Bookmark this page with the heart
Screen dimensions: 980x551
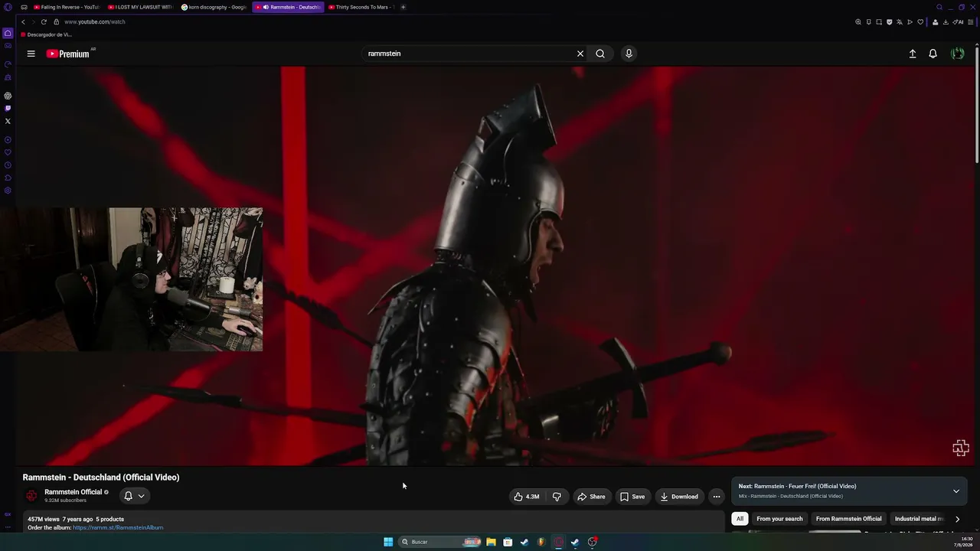coord(920,22)
